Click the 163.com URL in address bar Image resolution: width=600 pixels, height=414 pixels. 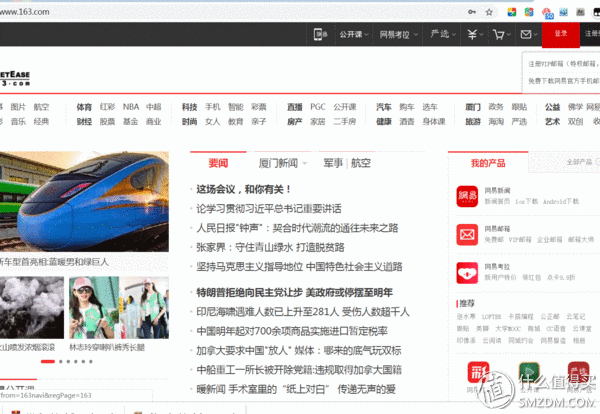(24, 12)
